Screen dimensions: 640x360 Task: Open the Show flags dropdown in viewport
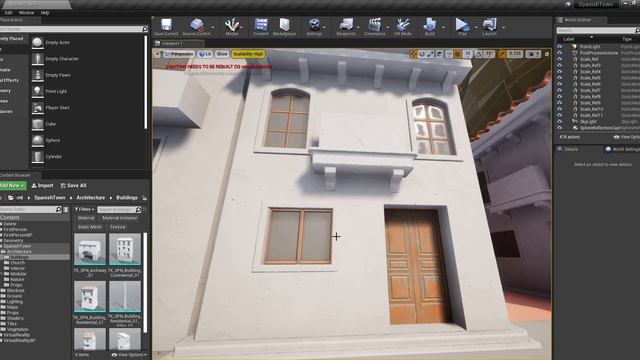[222, 54]
